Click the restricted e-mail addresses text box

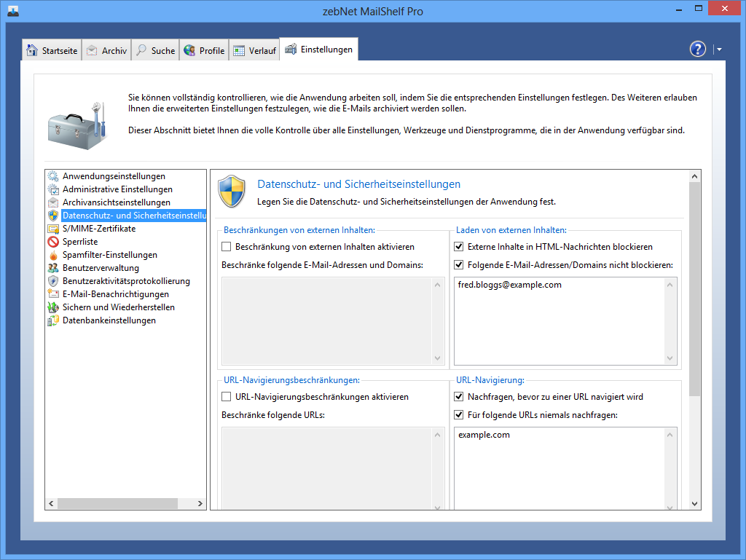pos(333,321)
